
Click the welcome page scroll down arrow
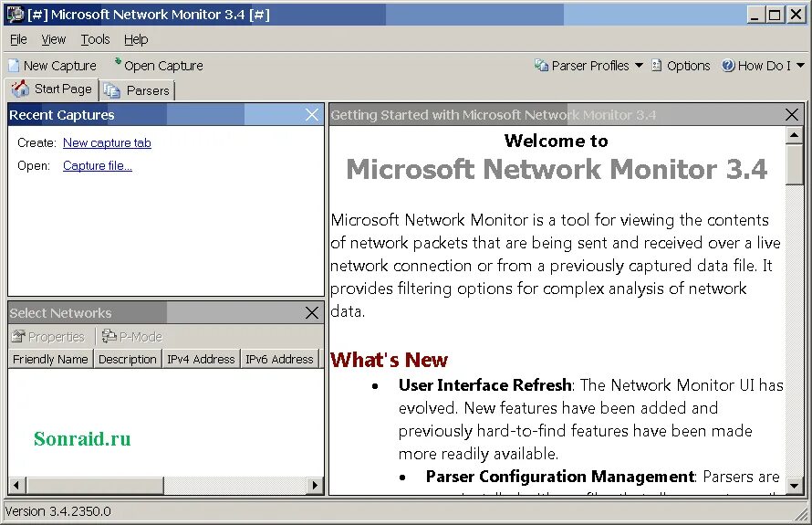[x=794, y=486]
